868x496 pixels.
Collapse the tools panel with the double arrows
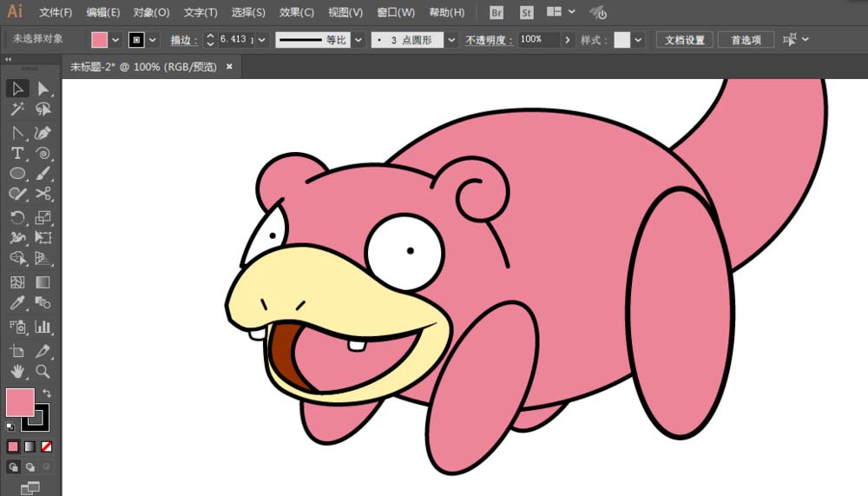(x=9, y=59)
